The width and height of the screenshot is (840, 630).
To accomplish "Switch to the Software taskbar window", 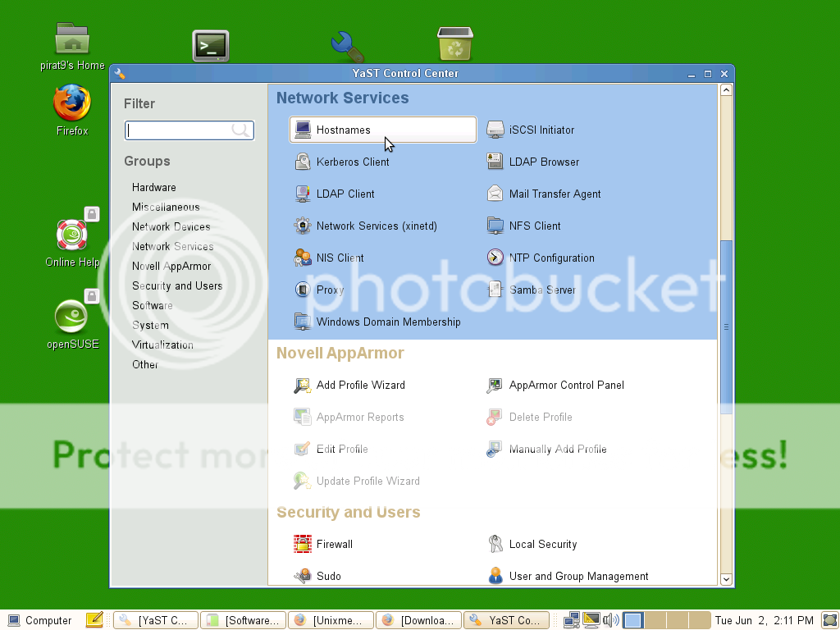I will 245,620.
